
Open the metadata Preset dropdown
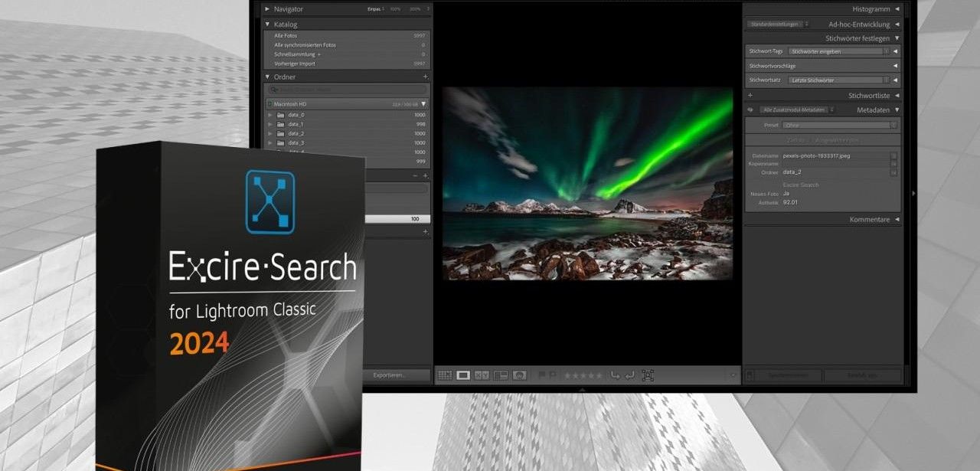tap(840, 125)
